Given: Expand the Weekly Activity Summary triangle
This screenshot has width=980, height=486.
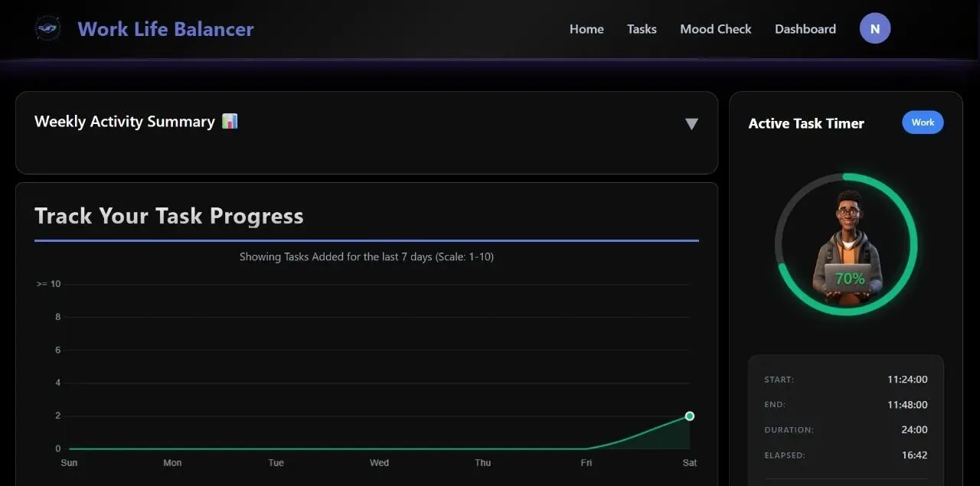Looking at the screenshot, I should pos(691,124).
